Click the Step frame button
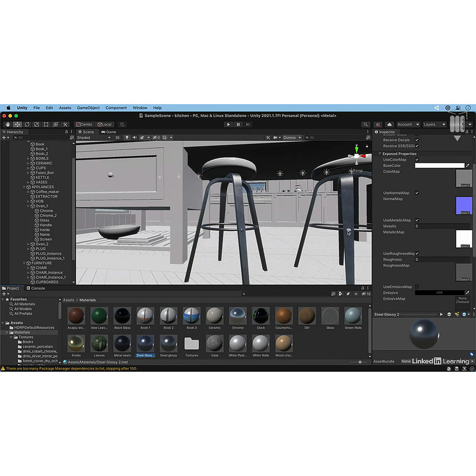Screen dimensions: 476x476 tap(248, 124)
